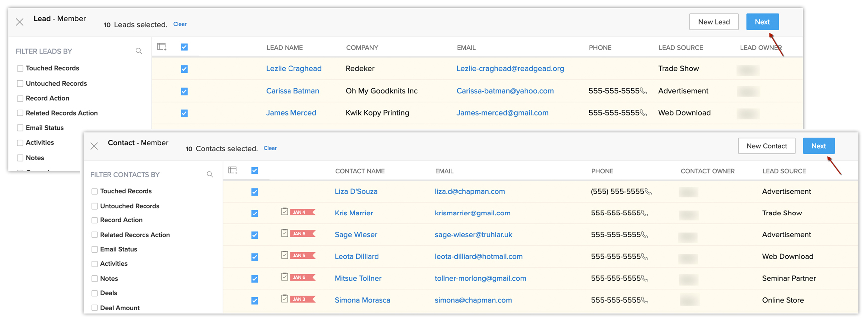Screen dimensions: 868x321
Task: Click the phone icon for Carissa Batman
Action: click(644, 91)
